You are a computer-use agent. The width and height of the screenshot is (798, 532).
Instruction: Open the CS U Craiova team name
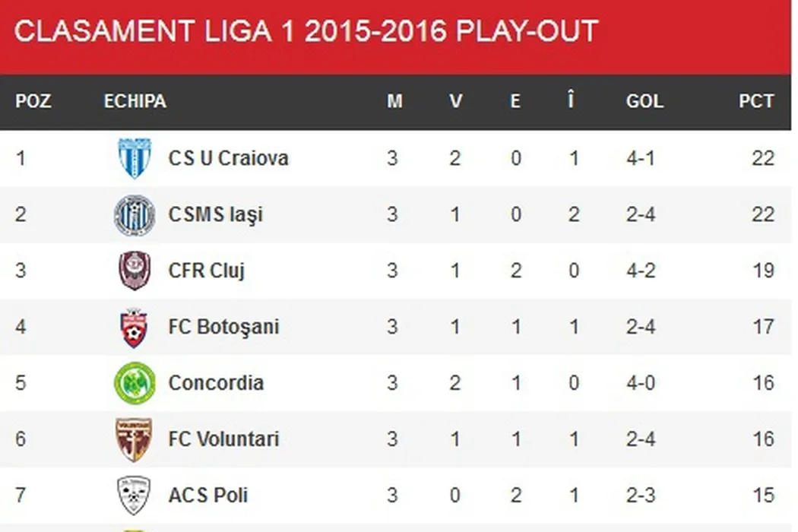point(228,158)
